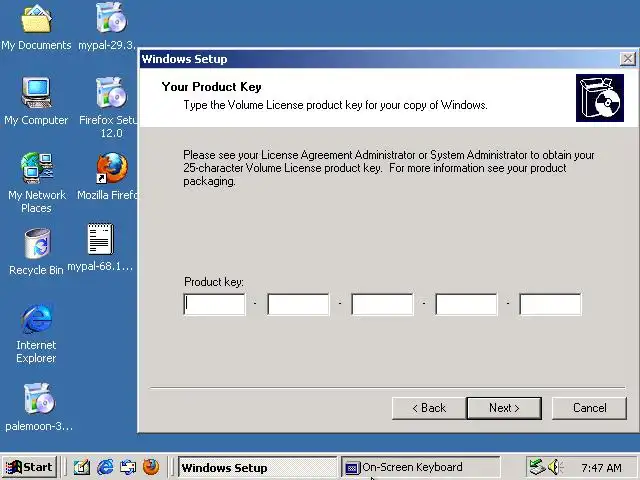This screenshot has height=480, width=640.
Task: Click the third quick launch icon
Action: (128, 467)
